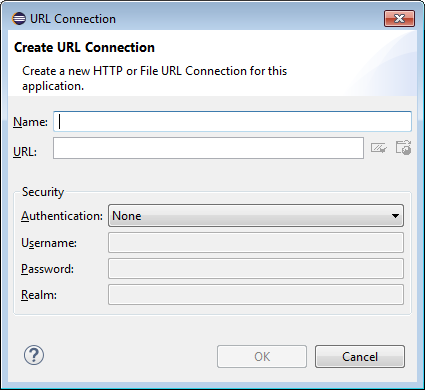
Task: Click the disabled OK button
Action: 262,357
